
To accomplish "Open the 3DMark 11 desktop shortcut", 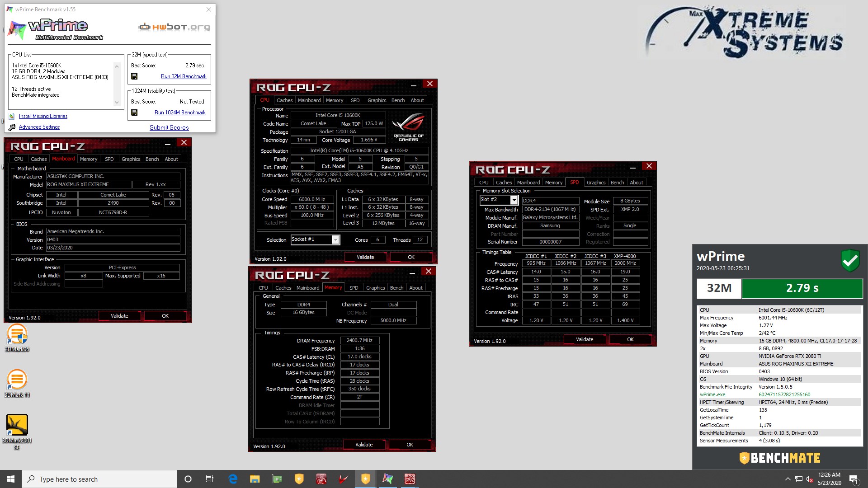I will pos(17,384).
